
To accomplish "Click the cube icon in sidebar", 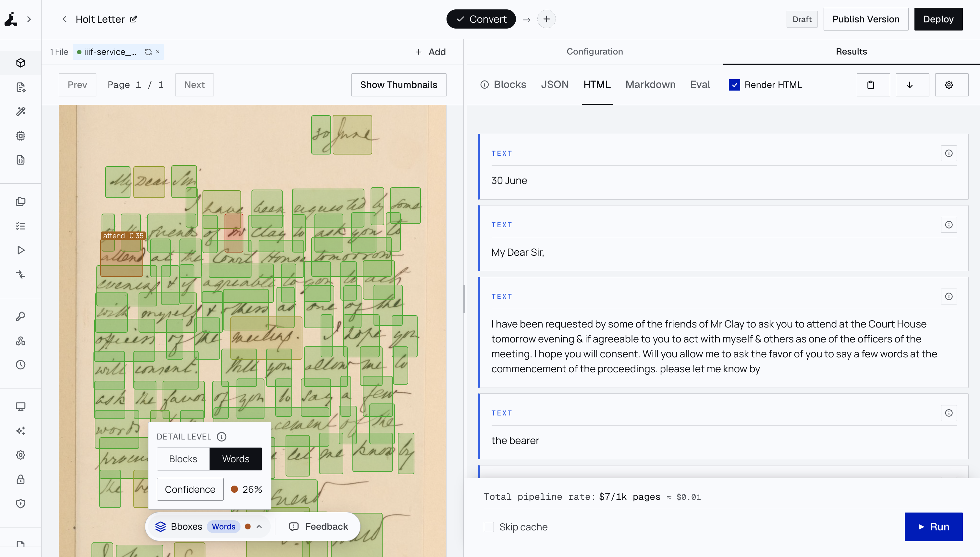I will 21,63.
